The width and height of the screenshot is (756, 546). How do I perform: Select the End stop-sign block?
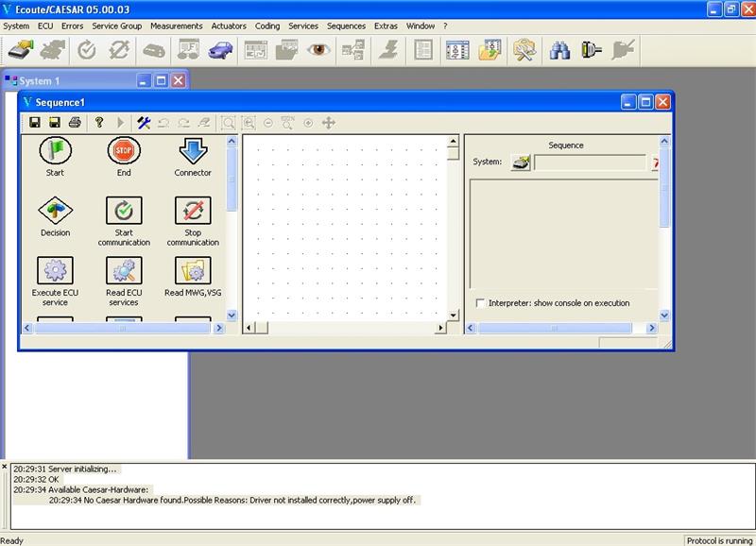pyautogui.click(x=124, y=151)
